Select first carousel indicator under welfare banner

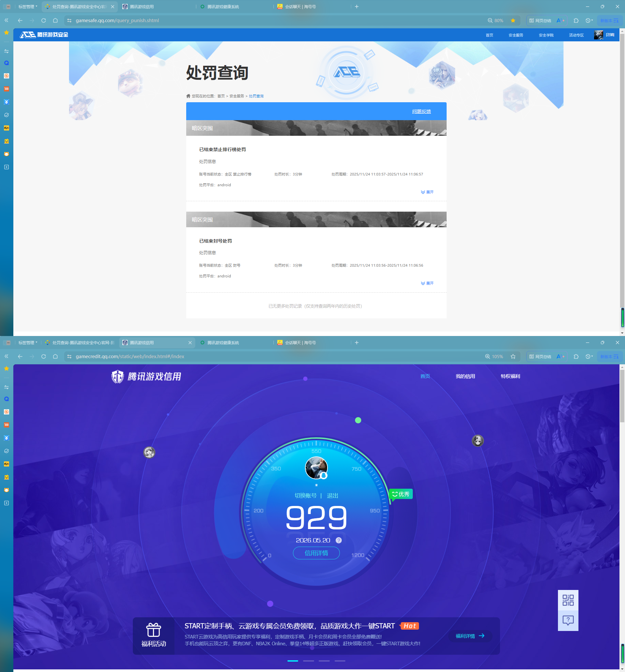tap(293, 661)
